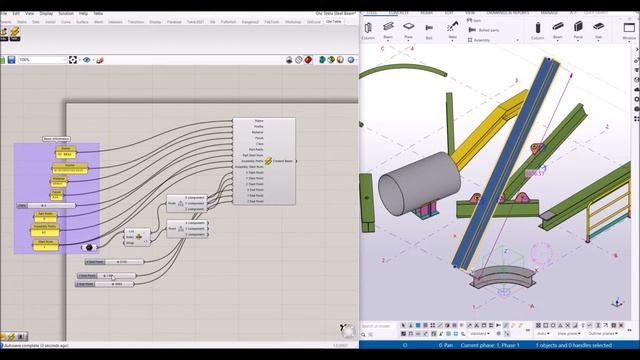Viewport: 640px width, 360px height.
Task: Click the Assembly command in Tekla ribbon
Action: (479, 40)
